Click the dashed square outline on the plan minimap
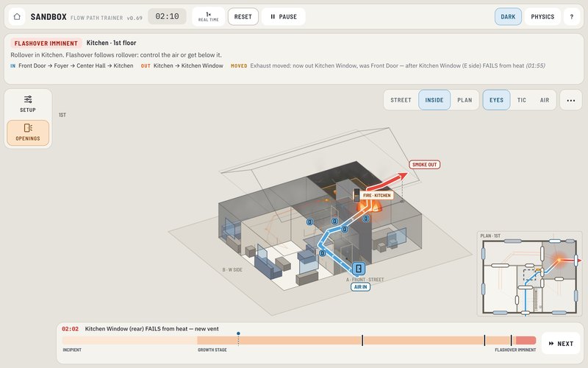This screenshot has height=368, width=588. coord(529,275)
